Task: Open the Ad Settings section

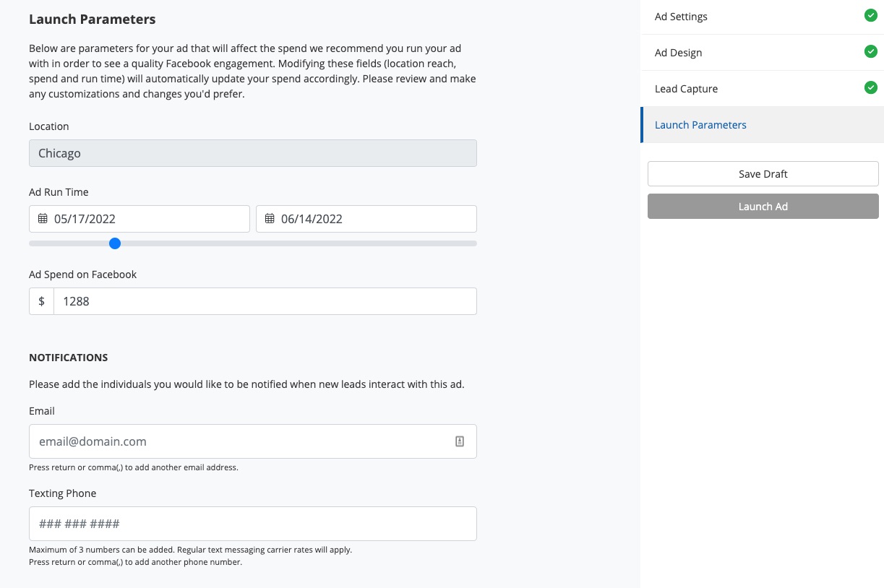Action: click(681, 17)
